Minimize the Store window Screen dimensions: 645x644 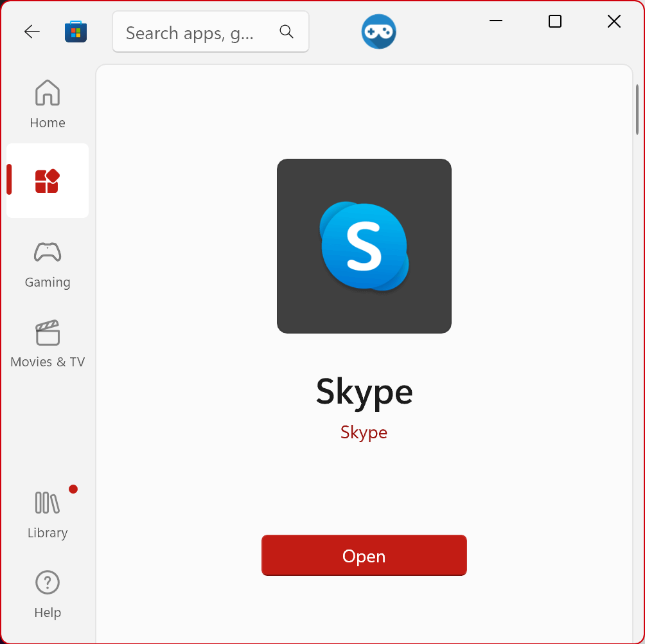tap(496, 21)
